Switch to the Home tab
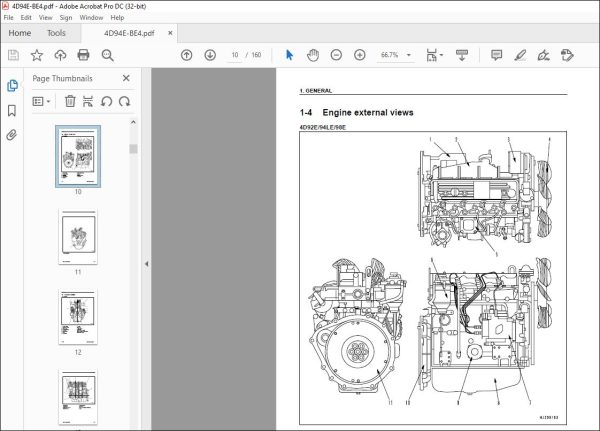This screenshot has width=600, height=431. click(20, 33)
